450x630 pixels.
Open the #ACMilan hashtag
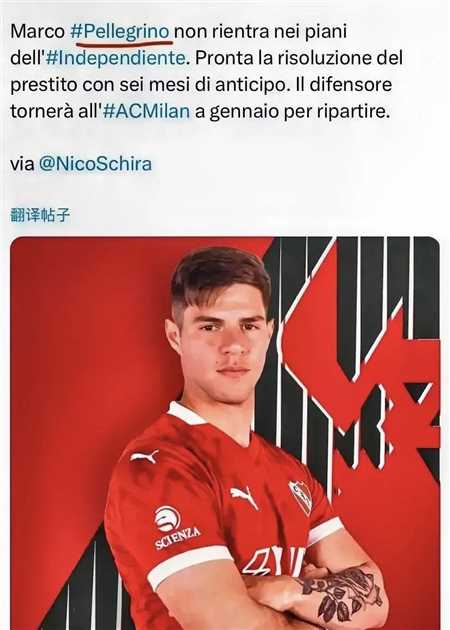(146, 111)
